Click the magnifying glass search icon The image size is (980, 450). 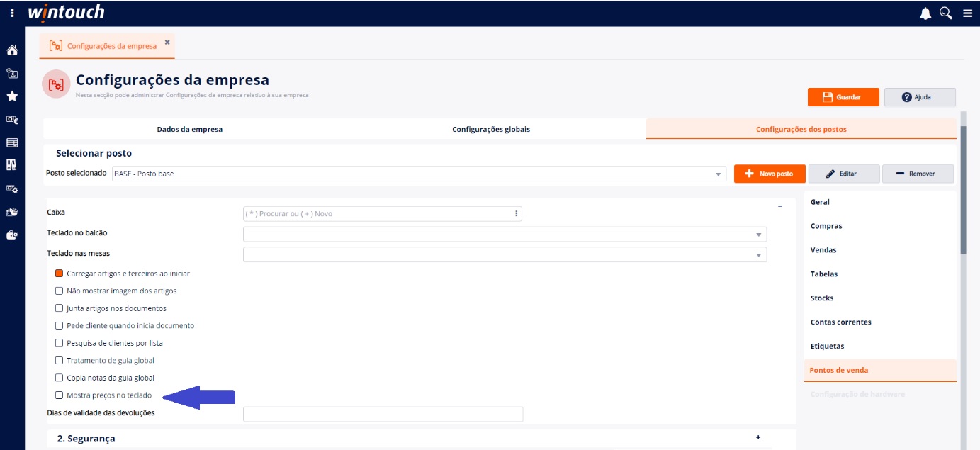tap(946, 13)
